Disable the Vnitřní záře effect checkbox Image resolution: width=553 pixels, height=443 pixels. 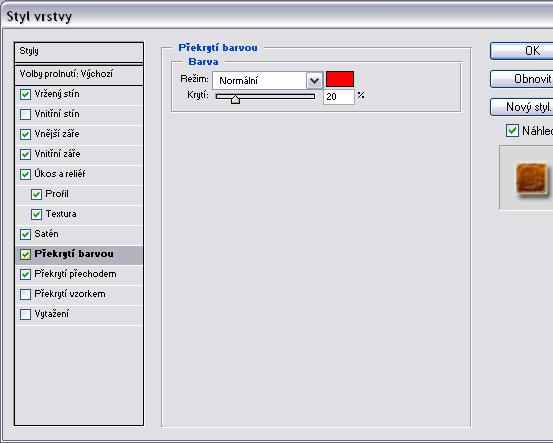25,154
